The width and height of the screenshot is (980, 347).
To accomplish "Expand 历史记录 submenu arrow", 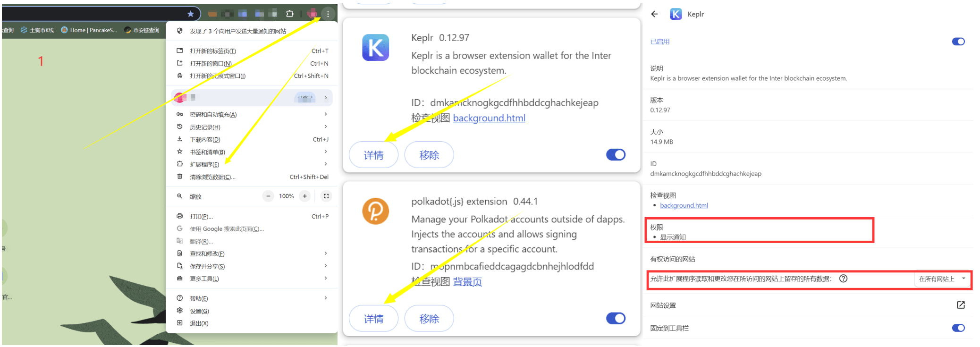I will coord(326,127).
